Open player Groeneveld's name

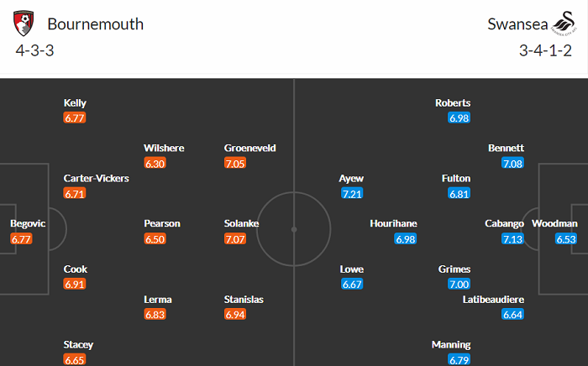pos(249,149)
